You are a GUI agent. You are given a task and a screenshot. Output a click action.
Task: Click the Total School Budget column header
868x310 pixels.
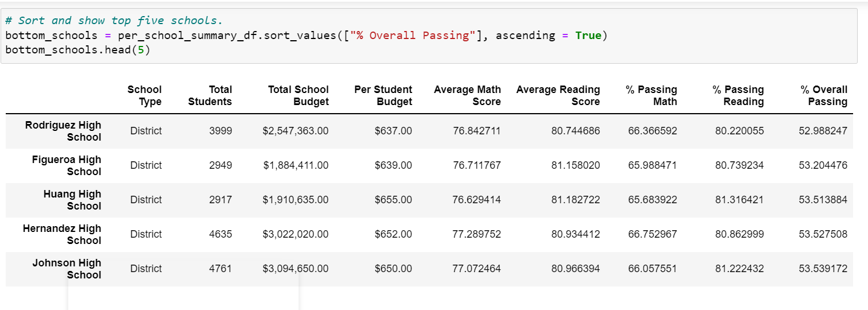pyautogui.click(x=298, y=95)
